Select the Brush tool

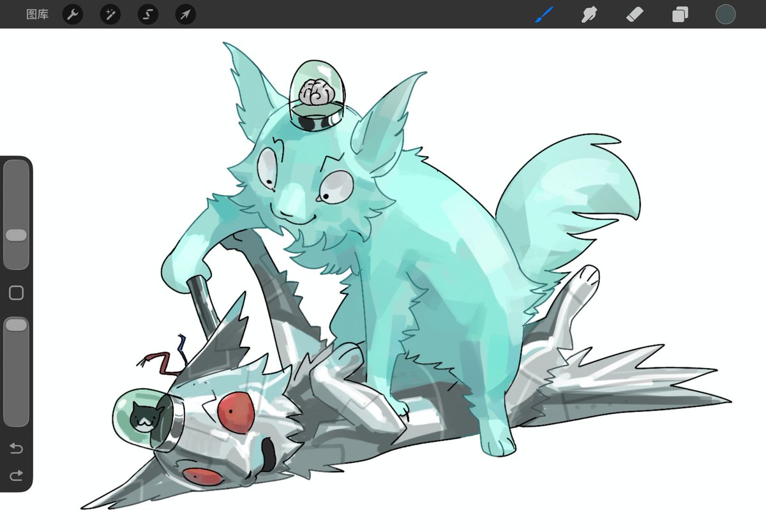click(544, 14)
